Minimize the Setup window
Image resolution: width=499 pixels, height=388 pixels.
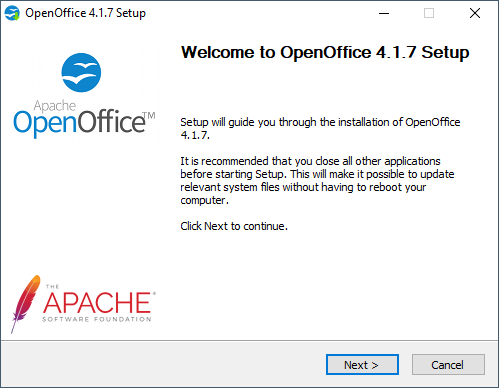384,13
